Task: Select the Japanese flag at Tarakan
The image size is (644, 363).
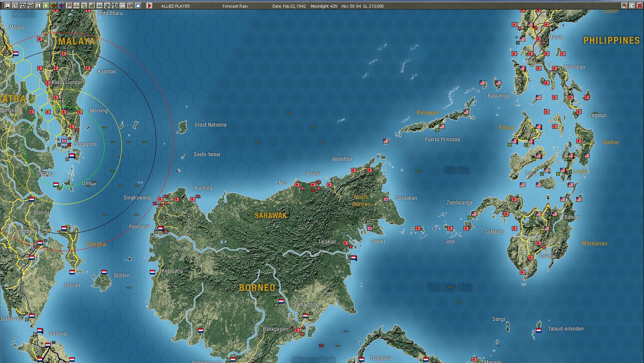Action: pyautogui.click(x=346, y=243)
